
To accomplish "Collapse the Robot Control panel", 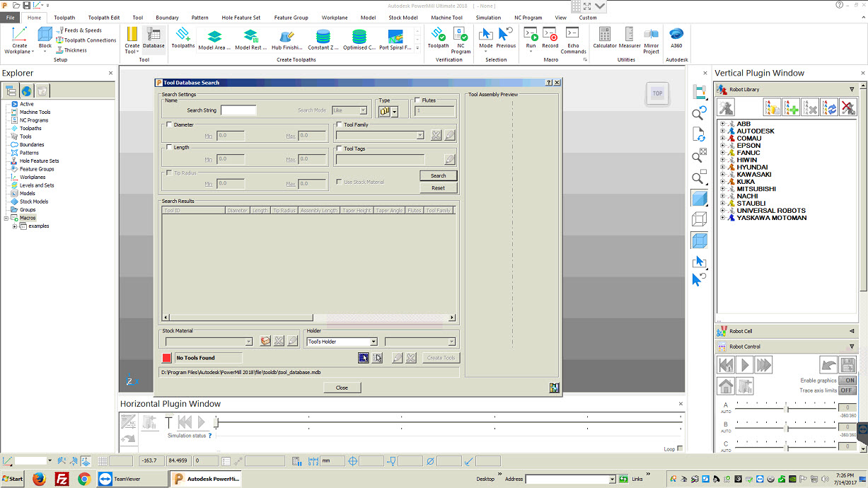I will 852,347.
